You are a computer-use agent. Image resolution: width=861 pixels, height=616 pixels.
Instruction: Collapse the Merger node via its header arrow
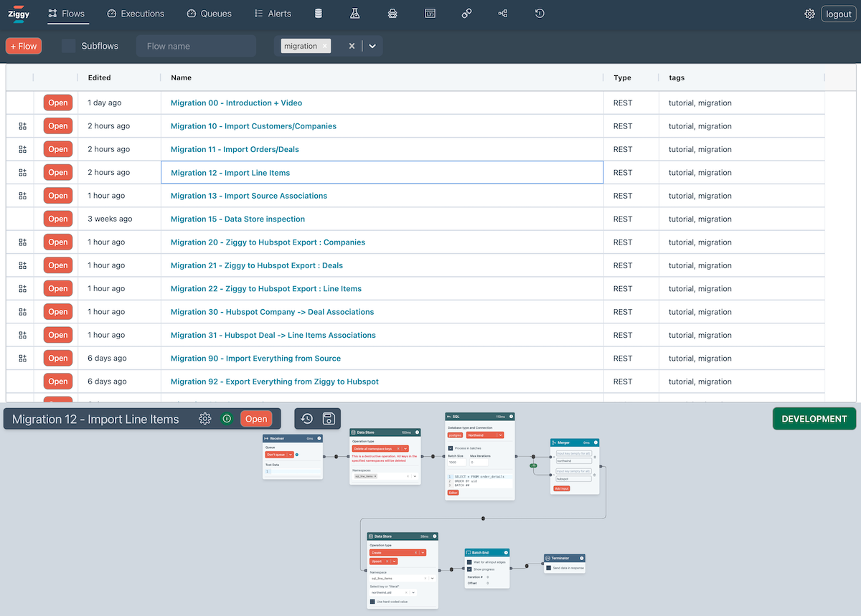click(596, 442)
